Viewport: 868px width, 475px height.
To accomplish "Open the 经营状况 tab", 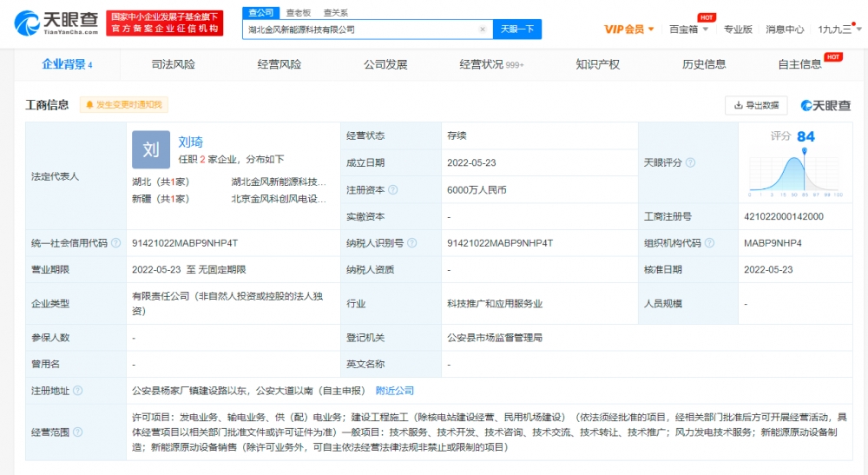I will coord(491,65).
